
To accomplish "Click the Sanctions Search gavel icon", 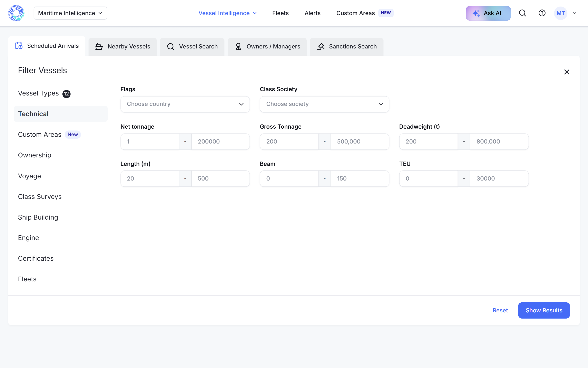I will point(321,46).
